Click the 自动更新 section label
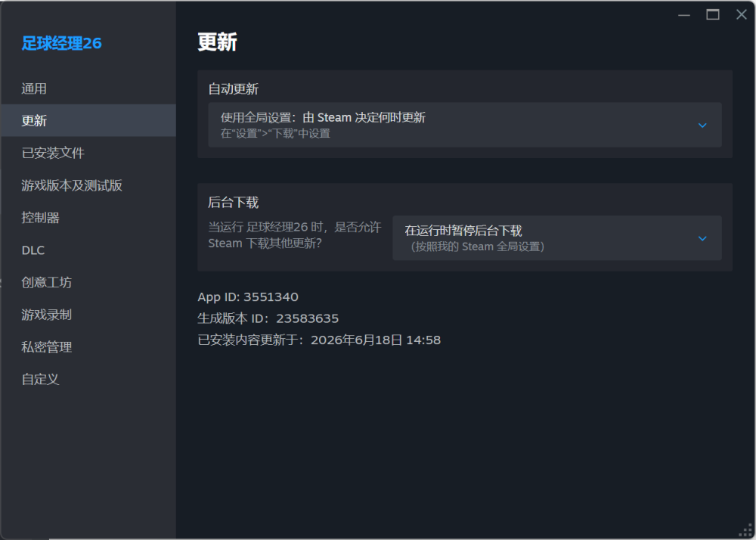The width and height of the screenshot is (756, 540). click(234, 88)
